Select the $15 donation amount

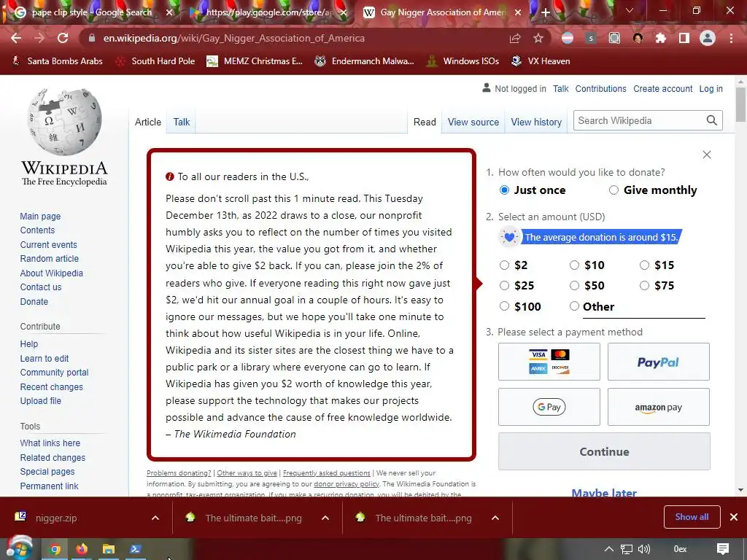click(x=645, y=265)
